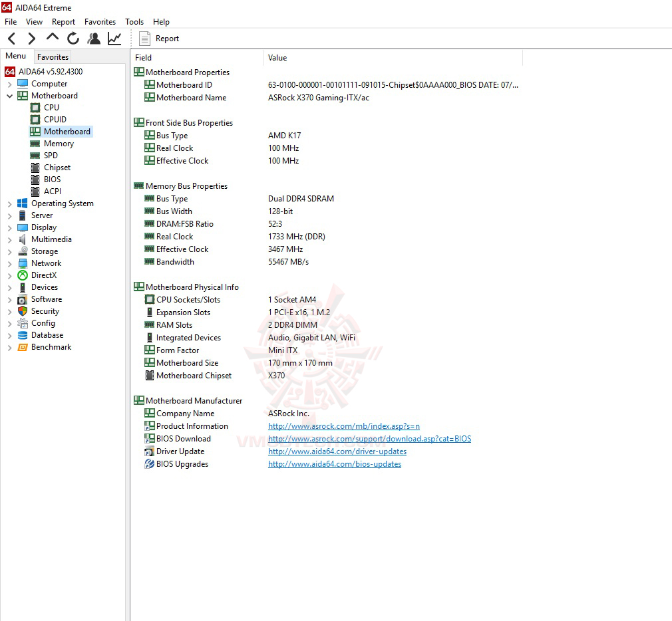Image resolution: width=672 pixels, height=621 pixels.
Task: Select the Memory icon in sidebar
Action: pos(35,144)
